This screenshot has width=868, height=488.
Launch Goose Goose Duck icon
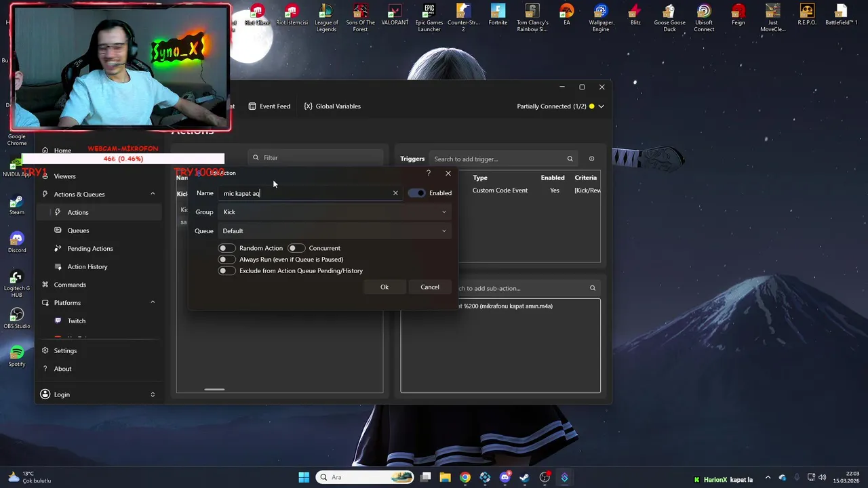669,18
